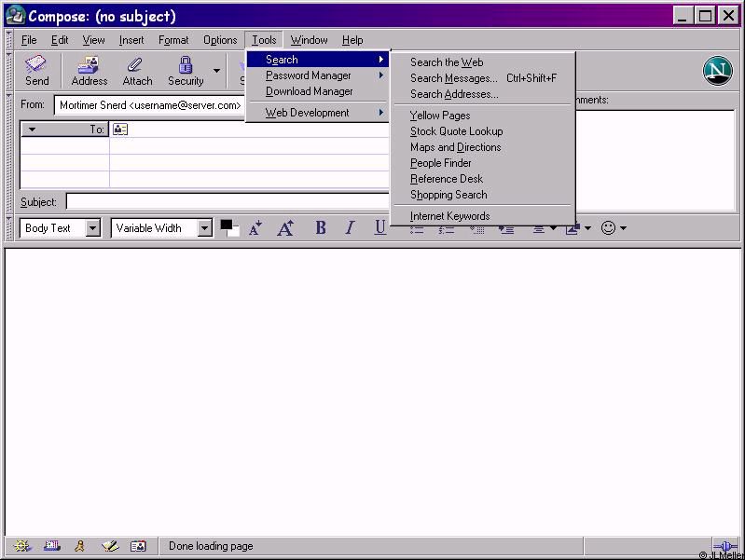Viewport: 745px width, 560px height.
Task: Open the smiley face dropdown
Action: tap(614, 228)
